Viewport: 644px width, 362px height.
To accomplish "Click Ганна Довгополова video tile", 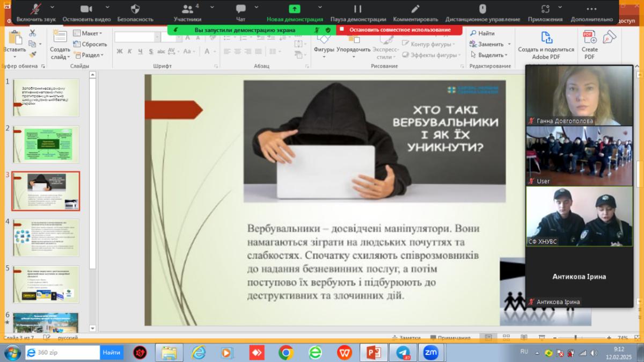I will point(580,96).
